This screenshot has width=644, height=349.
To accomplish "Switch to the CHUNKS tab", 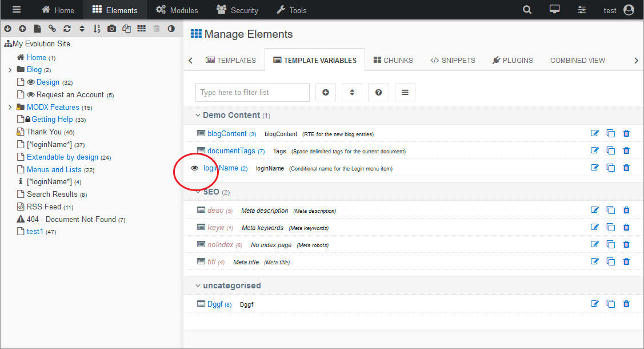I will click(393, 60).
